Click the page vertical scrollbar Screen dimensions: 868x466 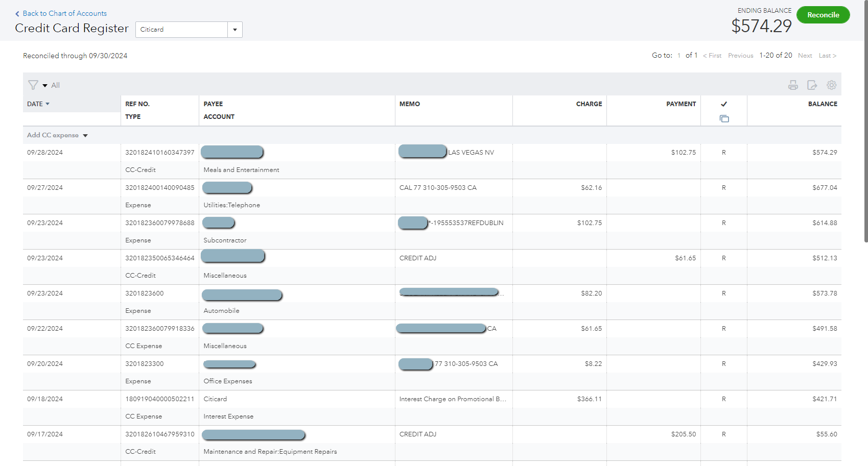(865, 121)
